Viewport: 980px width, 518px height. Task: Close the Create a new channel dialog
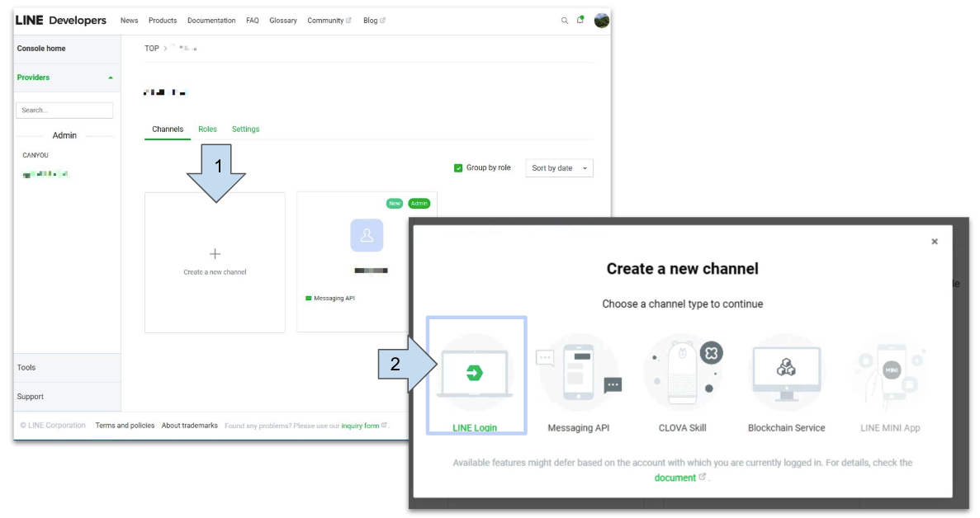(x=935, y=242)
